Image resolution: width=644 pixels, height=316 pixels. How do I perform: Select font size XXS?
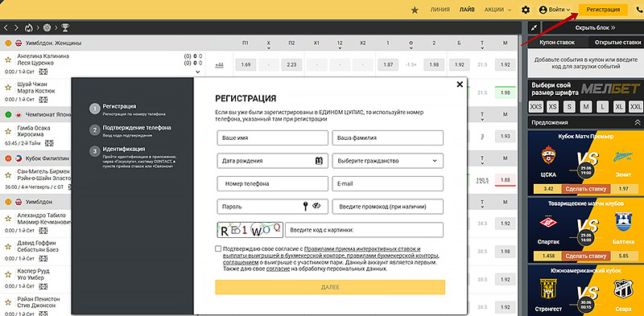click(x=536, y=107)
